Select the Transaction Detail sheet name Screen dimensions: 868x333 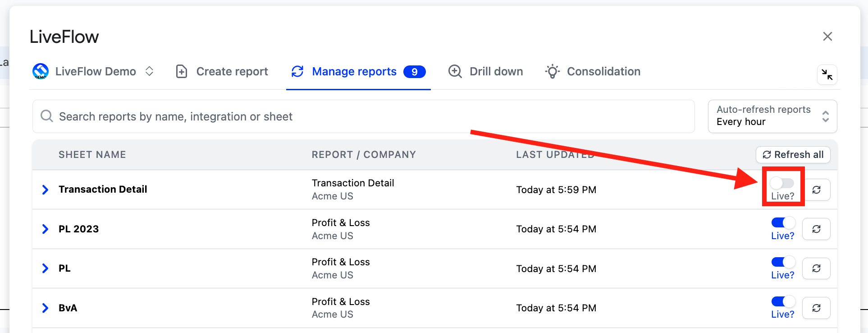pyautogui.click(x=103, y=190)
